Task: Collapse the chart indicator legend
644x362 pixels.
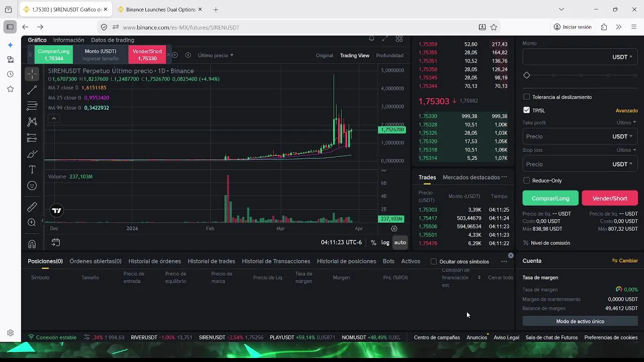Action: pyautogui.click(x=54, y=119)
